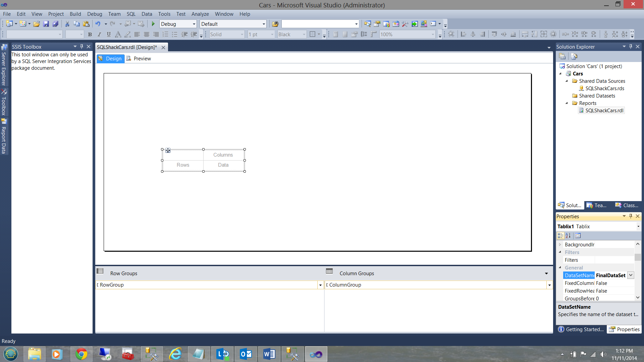644x362 pixels.
Task: Open the DataSetName FinalDataSet dropdown
Action: point(631,275)
